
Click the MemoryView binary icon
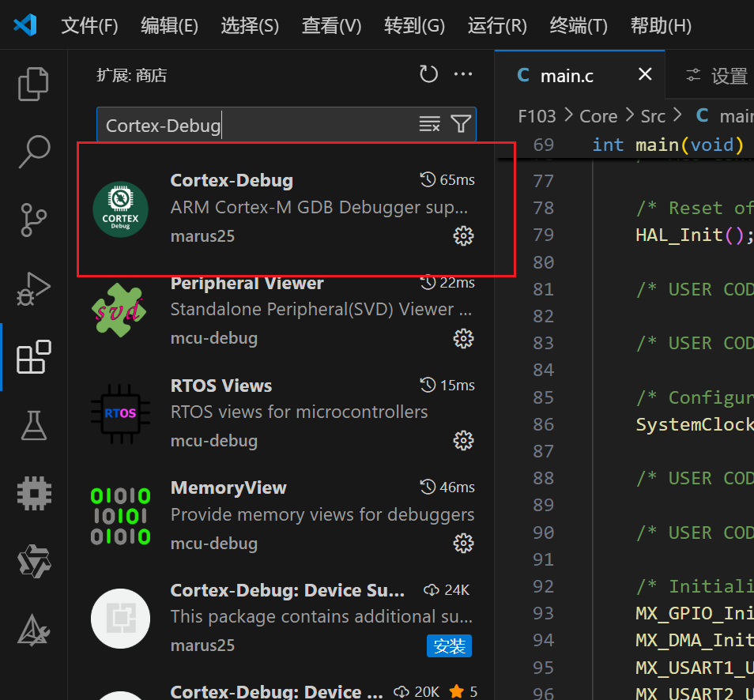(120, 517)
